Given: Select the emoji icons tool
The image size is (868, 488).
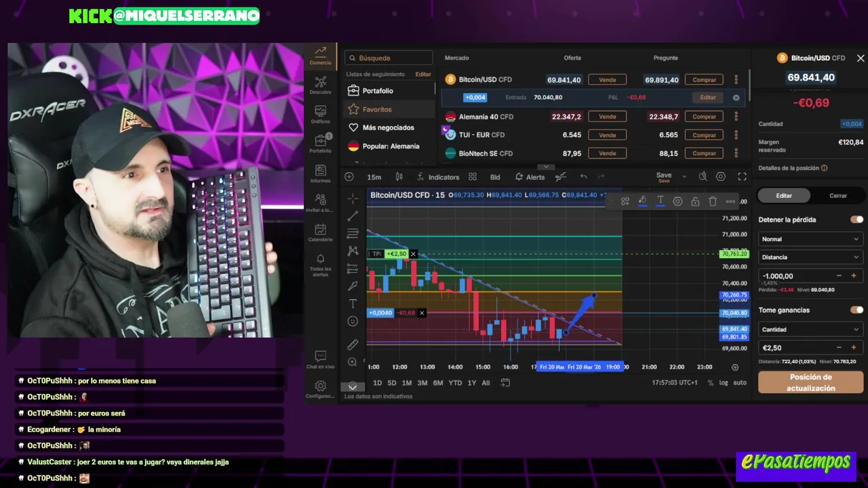Looking at the screenshot, I should [x=353, y=321].
